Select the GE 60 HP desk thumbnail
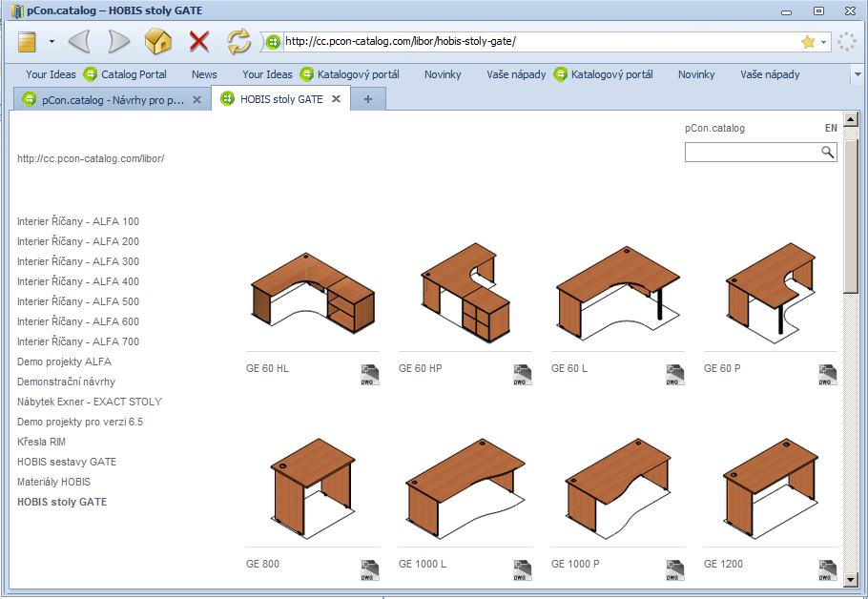Viewport: 868px width, 599px height. 465,292
